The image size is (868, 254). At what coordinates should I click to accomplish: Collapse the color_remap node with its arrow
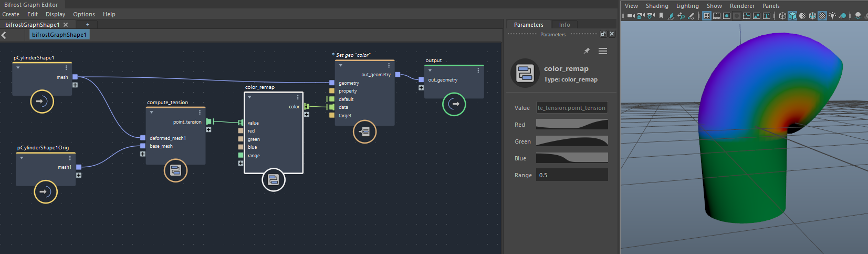point(249,97)
